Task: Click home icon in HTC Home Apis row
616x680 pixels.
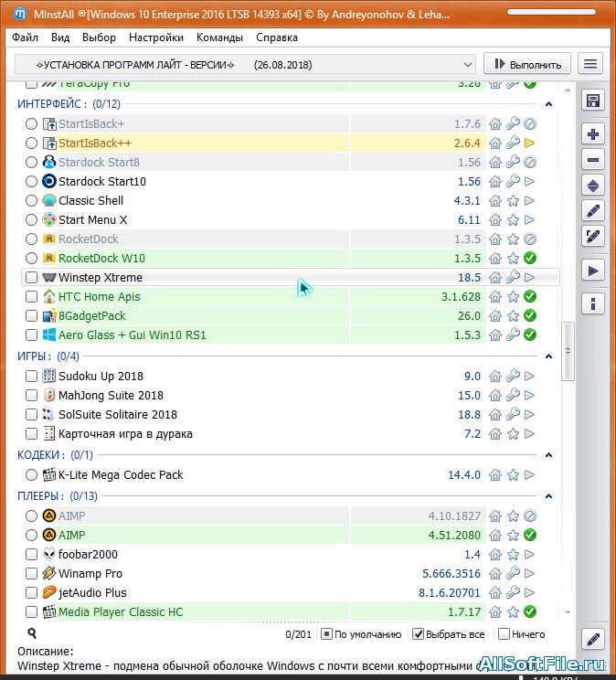Action: tap(495, 297)
